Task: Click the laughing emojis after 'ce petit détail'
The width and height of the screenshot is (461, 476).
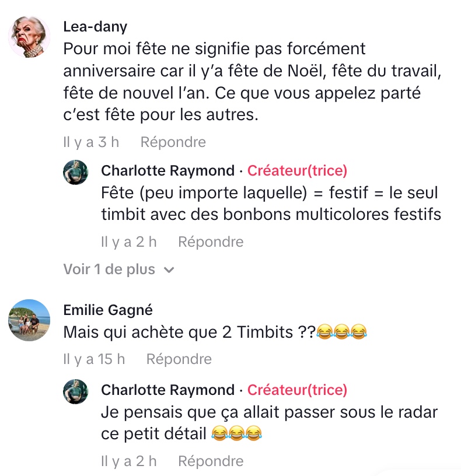Action: (236, 433)
